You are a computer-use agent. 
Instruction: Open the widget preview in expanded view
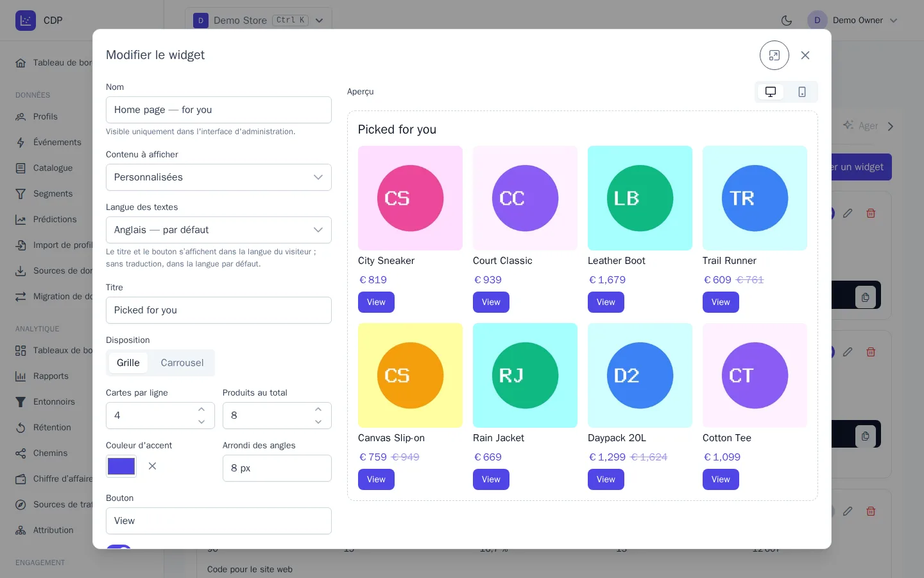point(774,55)
